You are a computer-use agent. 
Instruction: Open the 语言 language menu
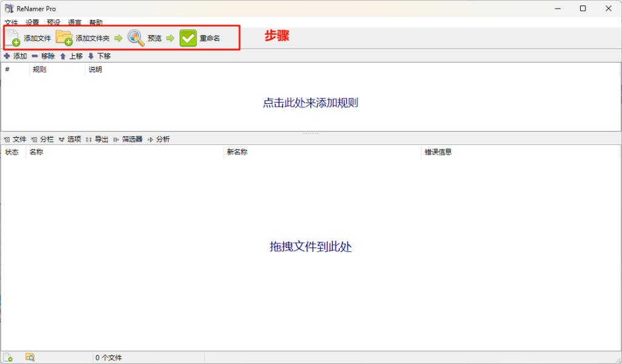pyautogui.click(x=75, y=22)
